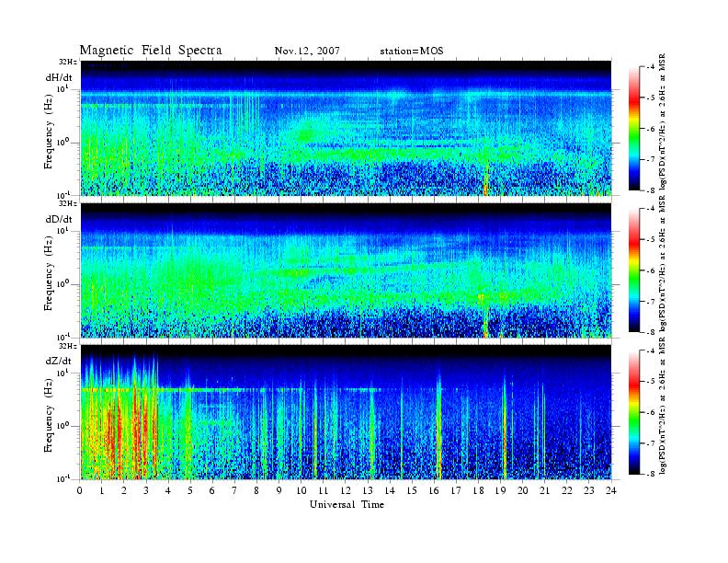Click the -5 value on the dD/dt color scale

(x=652, y=239)
